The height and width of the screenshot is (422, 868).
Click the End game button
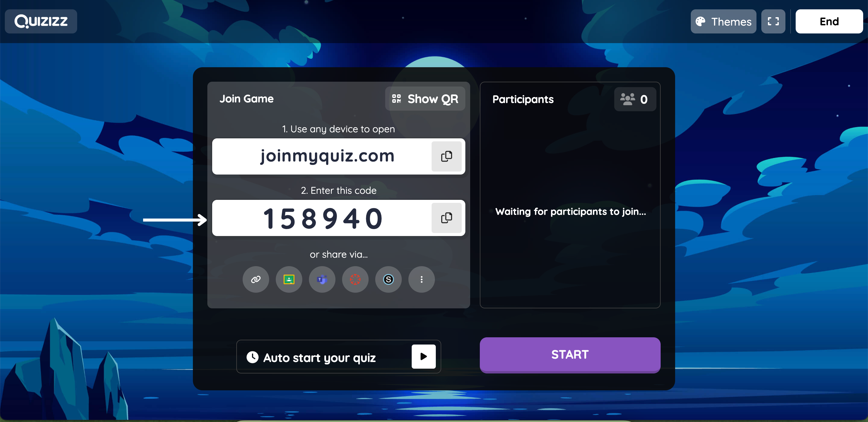click(829, 22)
